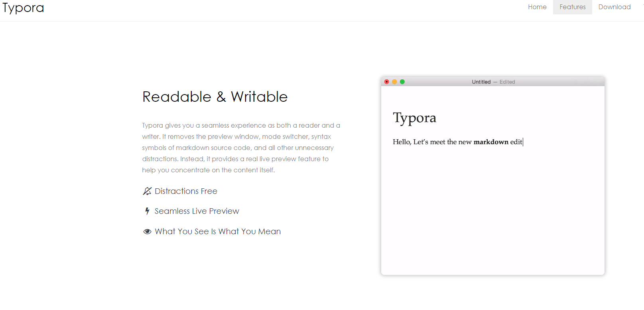Image resolution: width=644 pixels, height=310 pixels.
Task: Click the eye icon beside What You See
Action: pyautogui.click(x=147, y=231)
